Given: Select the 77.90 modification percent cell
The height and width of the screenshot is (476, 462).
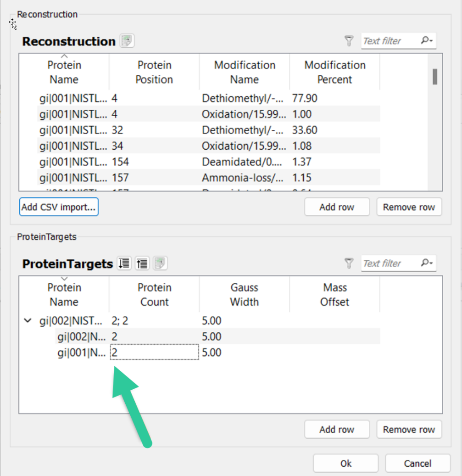Looking at the screenshot, I should tap(334, 98).
